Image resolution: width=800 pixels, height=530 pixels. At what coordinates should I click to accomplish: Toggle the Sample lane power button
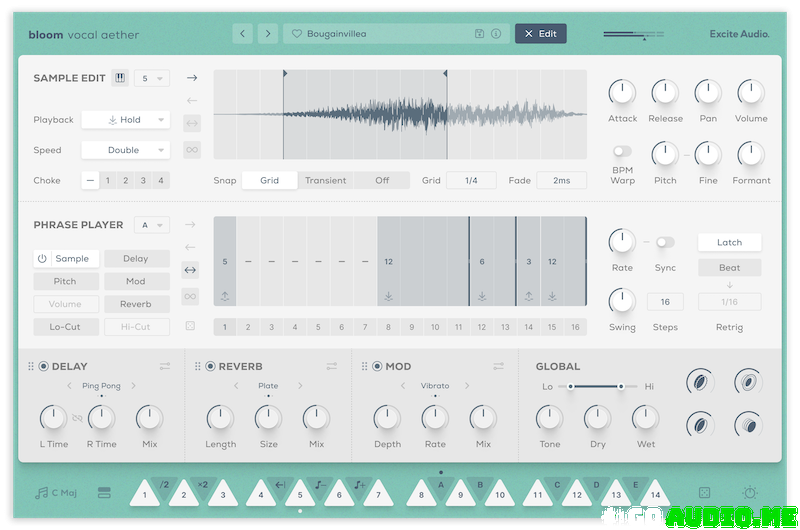point(42,259)
